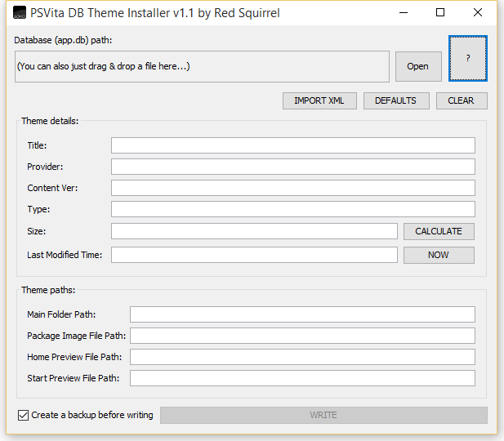The width and height of the screenshot is (504, 441).
Task: Click the DEFAULTS button
Action: click(396, 100)
